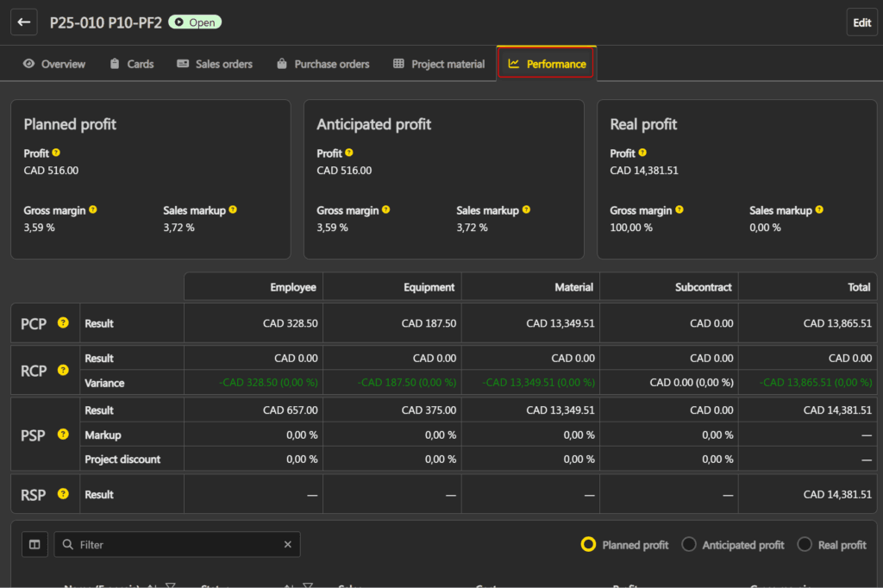Click the back arrow button
Viewport: 883px width, 588px height.
point(24,22)
